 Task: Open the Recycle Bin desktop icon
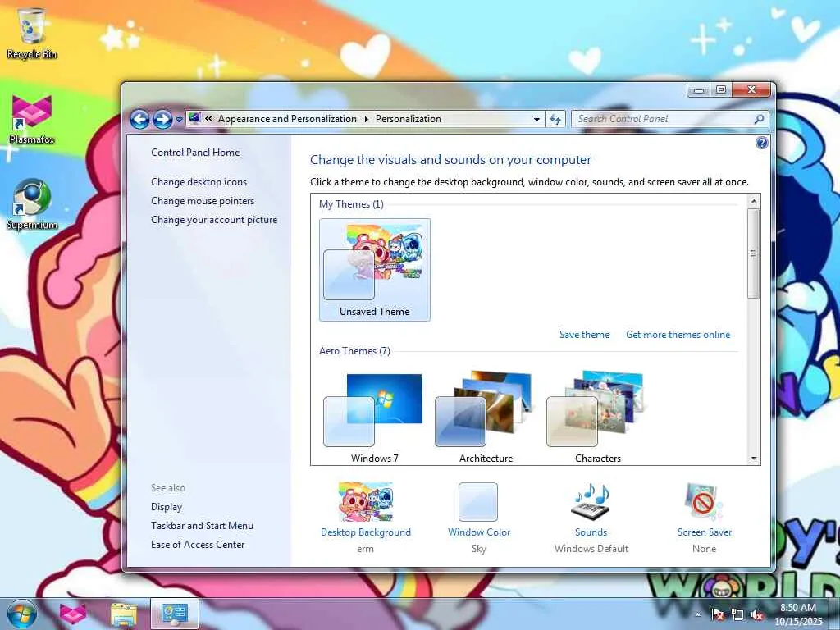[x=32, y=33]
